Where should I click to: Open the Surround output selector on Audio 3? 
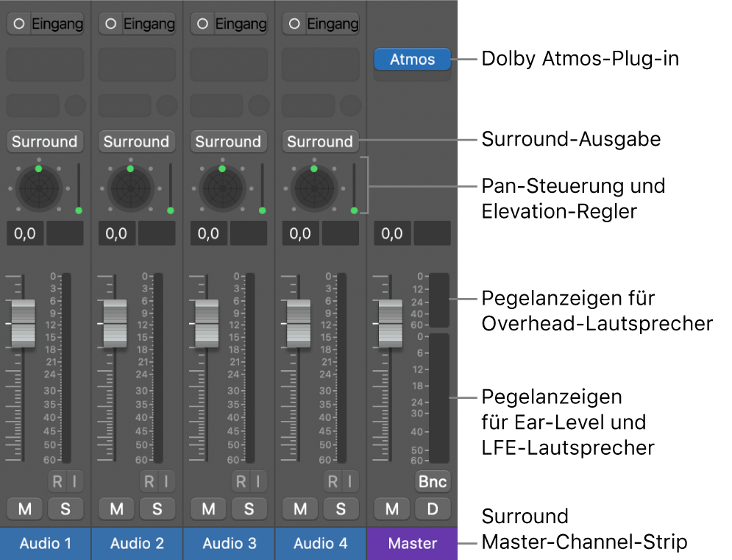pos(228,141)
